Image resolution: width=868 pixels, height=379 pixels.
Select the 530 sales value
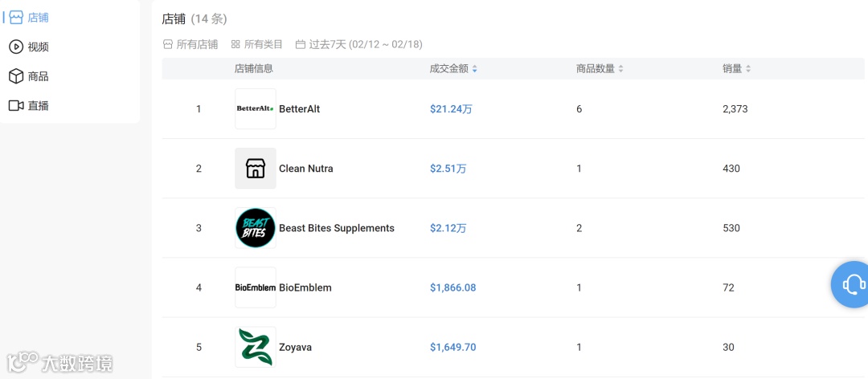tap(731, 228)
